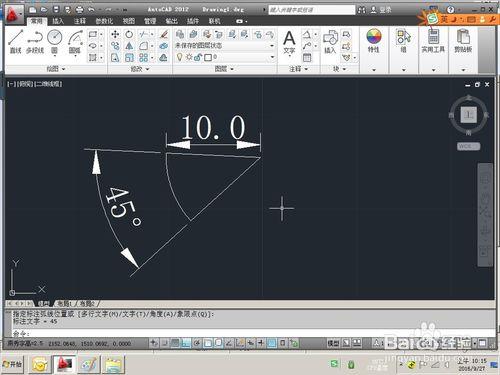Toggle layer 0 on/off light bulb
This screenshot has height=375, width=500.
coord(180,57)
